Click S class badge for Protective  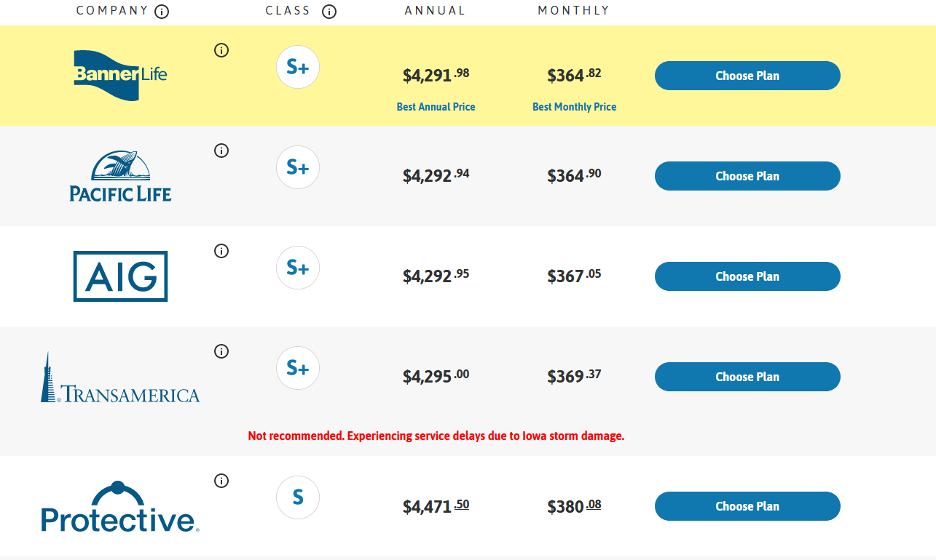(x=298, y=497)
